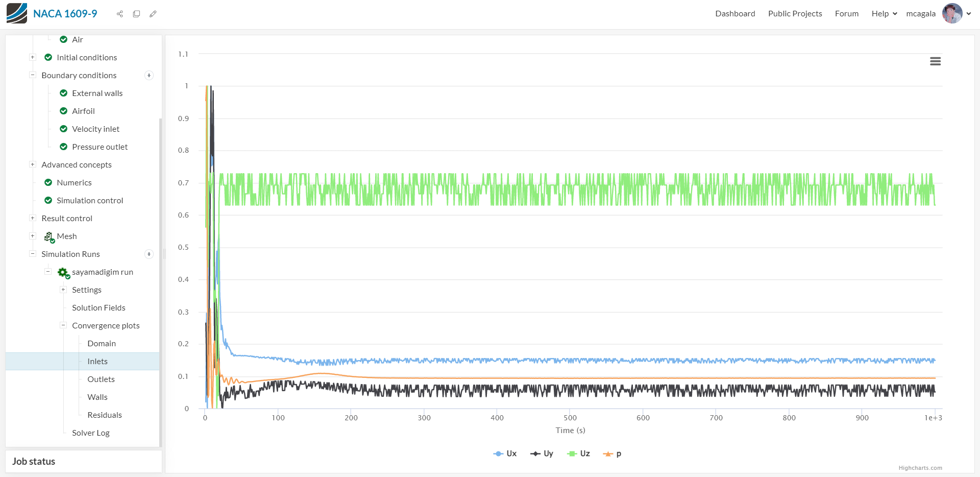Select the External walls boundary condition
Image resolution: width=980 pixels, height=477 pixels.
pos(97,93)
